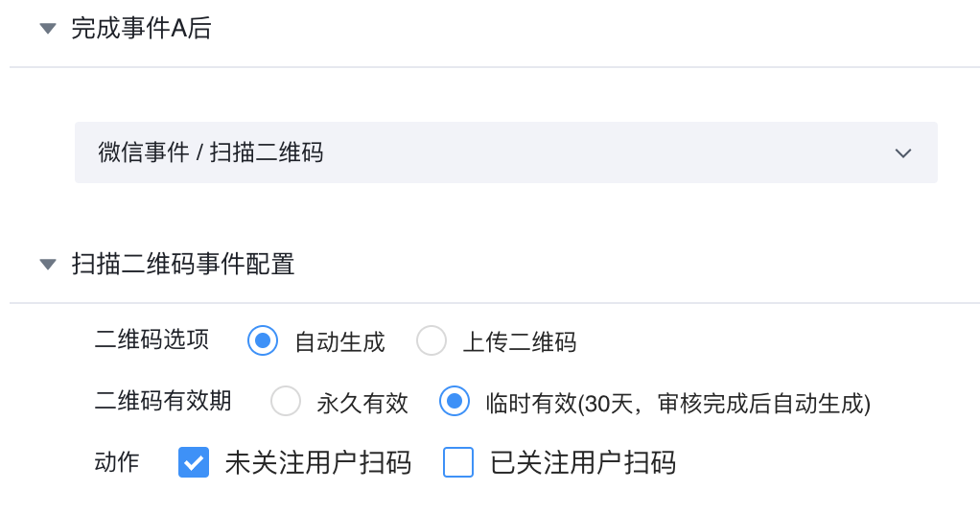Click the 已关注用户扫码 label text
This screenshot has width=980, height=514.
(583, 463)
